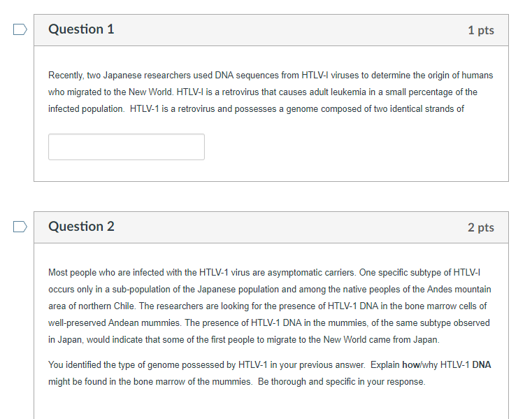Click the 1 pts label
The image size is (532, 419).
481,30
